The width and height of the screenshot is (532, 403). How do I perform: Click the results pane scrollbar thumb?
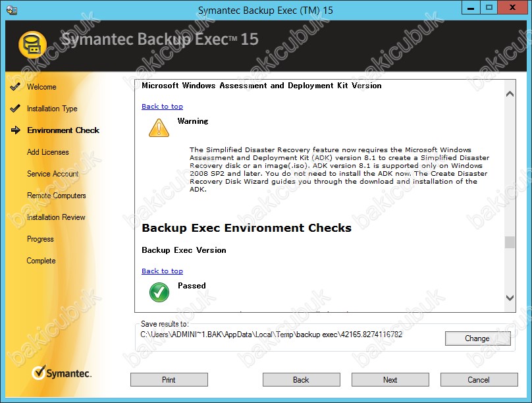pyautogui.click(x=510, y=242)
